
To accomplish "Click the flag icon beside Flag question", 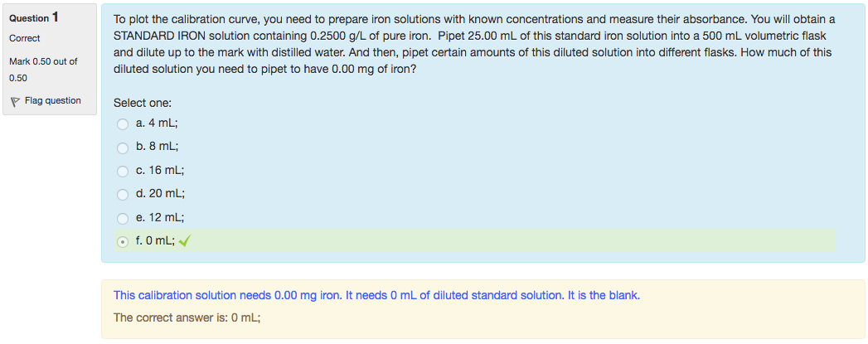I will [14, 101].
